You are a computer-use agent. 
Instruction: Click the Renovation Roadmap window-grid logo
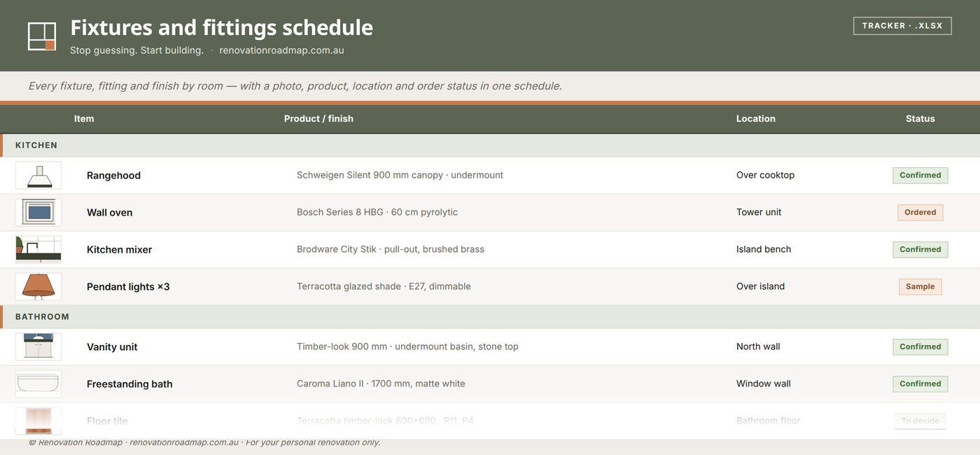pyautogui.click(x=42, y=36)
